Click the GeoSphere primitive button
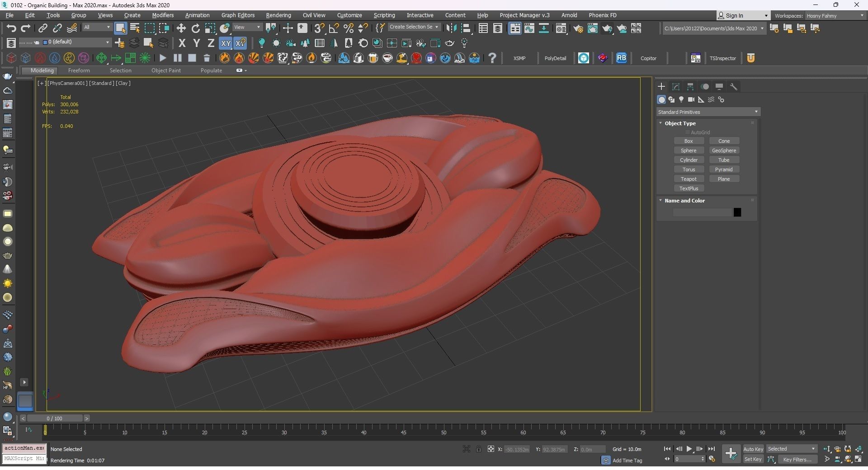Viewport: 868px width, 470px height. click(724, 150)
